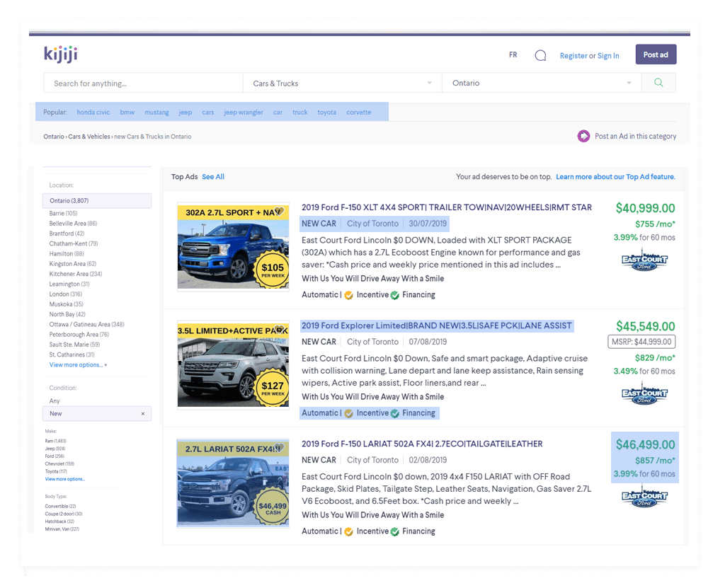The height and width of the screenshot is (588, 713).
Task: Open the 2019 Ford Explorer Limited listing title
Action: point(437,325)
